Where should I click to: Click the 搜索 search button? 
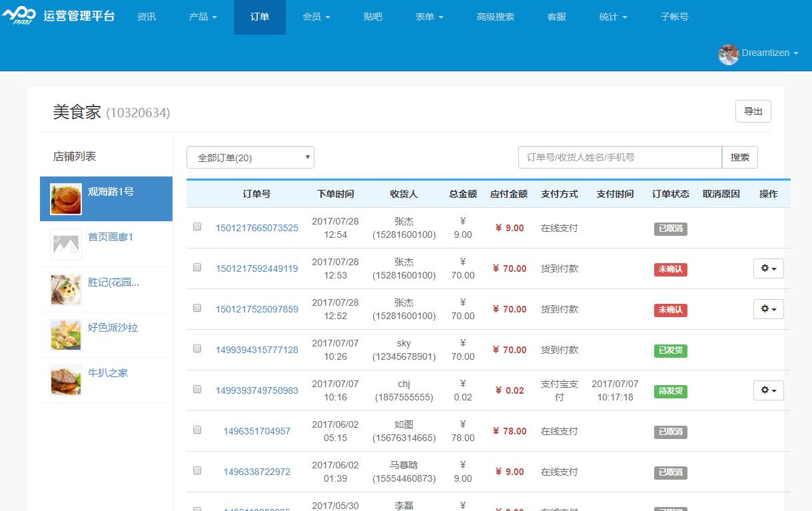(739, 158)
